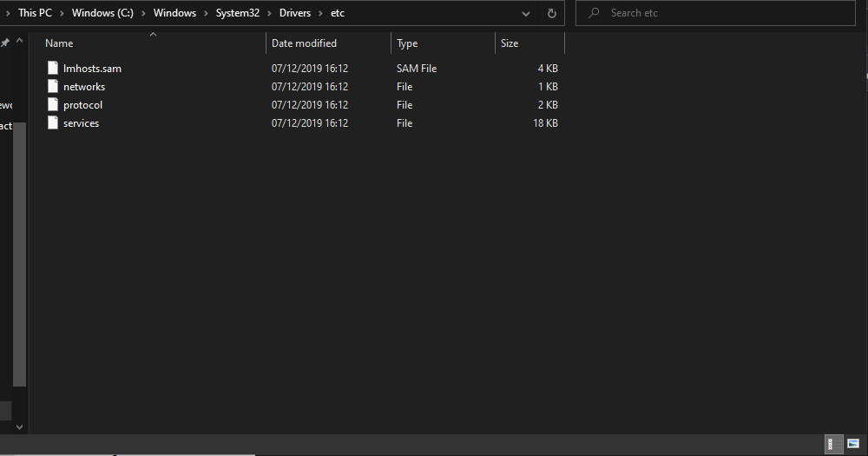Screen dimensions: 868x456
Task: Click 2 KB size of protocol
Action: [x=548, y=105]
